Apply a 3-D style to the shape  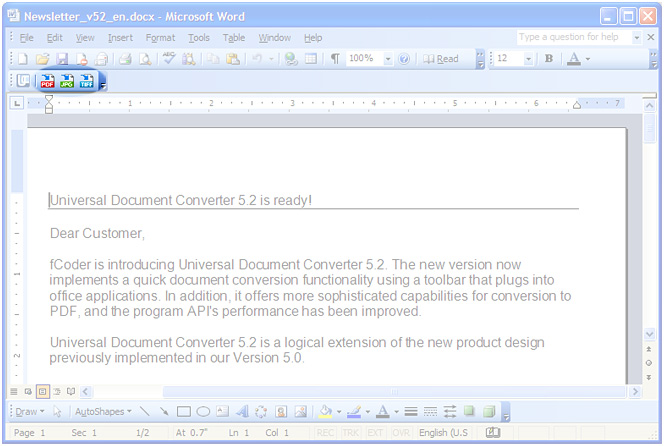point(489,411)
